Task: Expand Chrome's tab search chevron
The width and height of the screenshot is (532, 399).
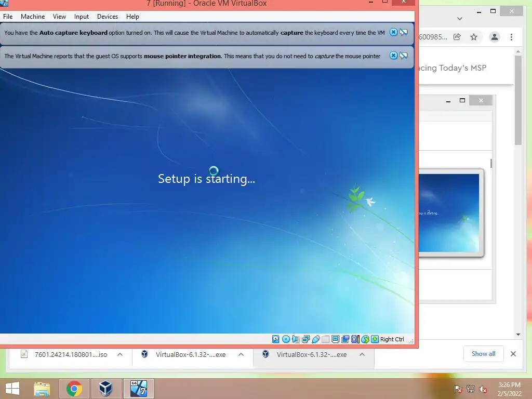Action: 460,19
